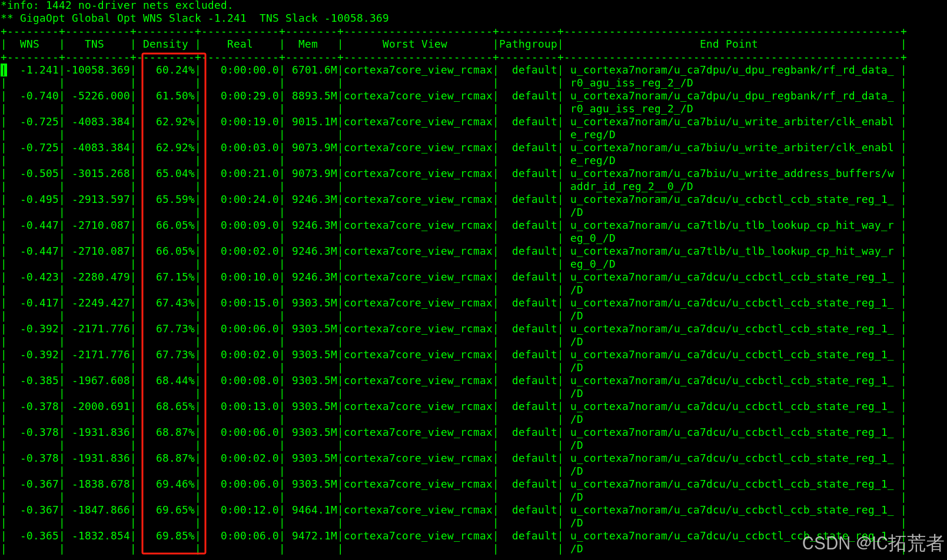Select Pathgroup 'default' in the 61.50% row
The image size is (947, 560).
point(534,96)
